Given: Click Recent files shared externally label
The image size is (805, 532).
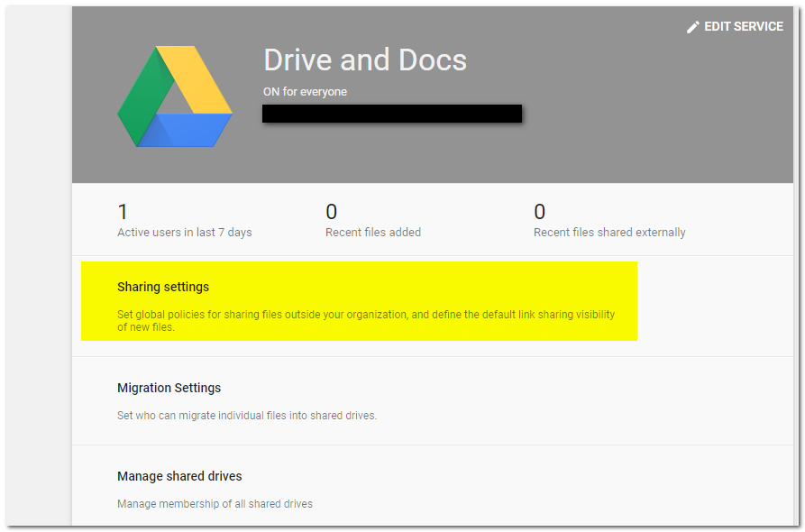Looking at the screenshot, I should (609, 233).
